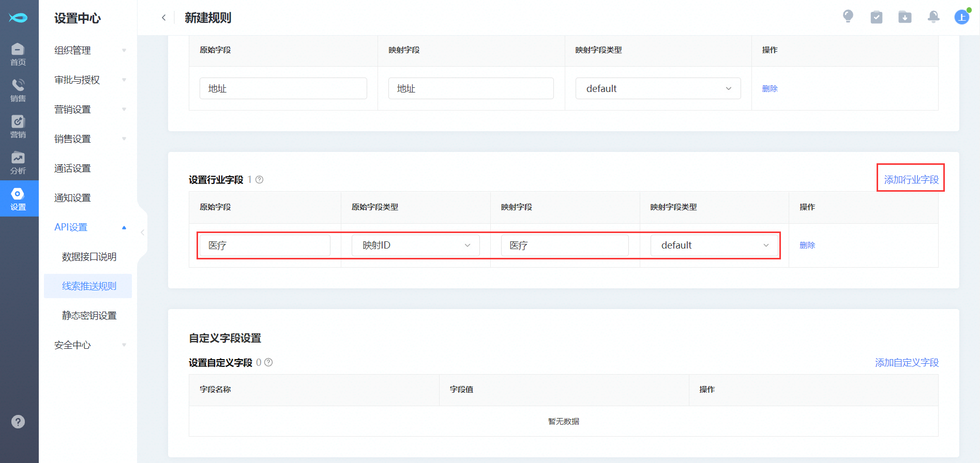The height and width of the screenshot is (463, 980).
Task: Select 静态密钥设置 submenu item
Action: click(89, 316)
